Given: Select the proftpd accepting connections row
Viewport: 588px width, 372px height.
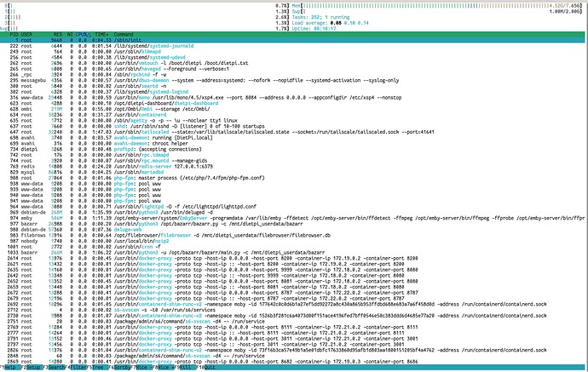Looking at the screenshot, I should tap(294, 149).
